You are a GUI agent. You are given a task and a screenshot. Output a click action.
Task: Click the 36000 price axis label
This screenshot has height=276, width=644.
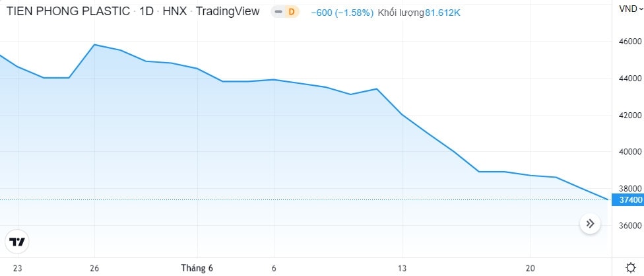point(627,226)
